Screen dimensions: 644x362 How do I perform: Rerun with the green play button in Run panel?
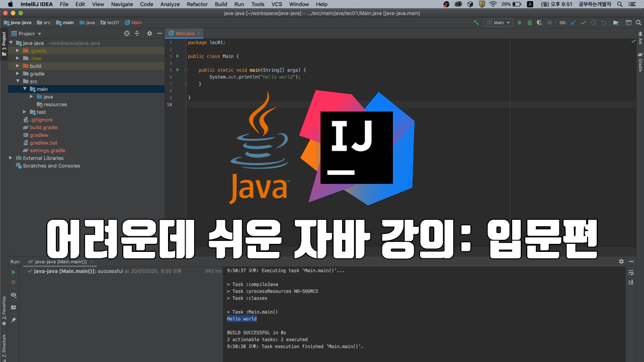14,272
